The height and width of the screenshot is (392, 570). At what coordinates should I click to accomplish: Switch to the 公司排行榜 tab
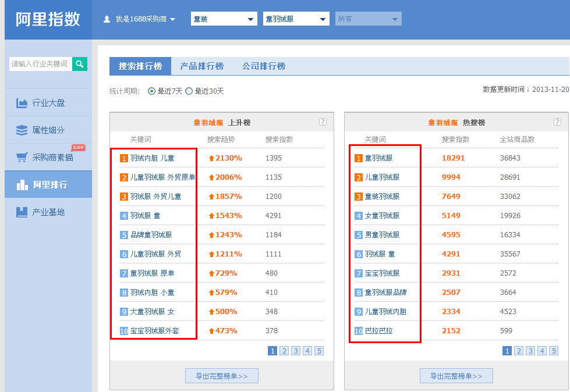pyautogui.click(x=264, y=66)
